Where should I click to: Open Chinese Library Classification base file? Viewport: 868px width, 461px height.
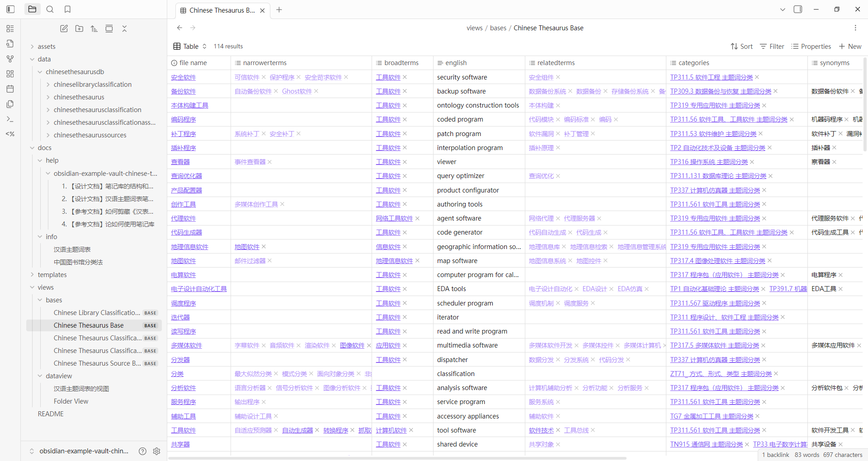pos(97,313)
